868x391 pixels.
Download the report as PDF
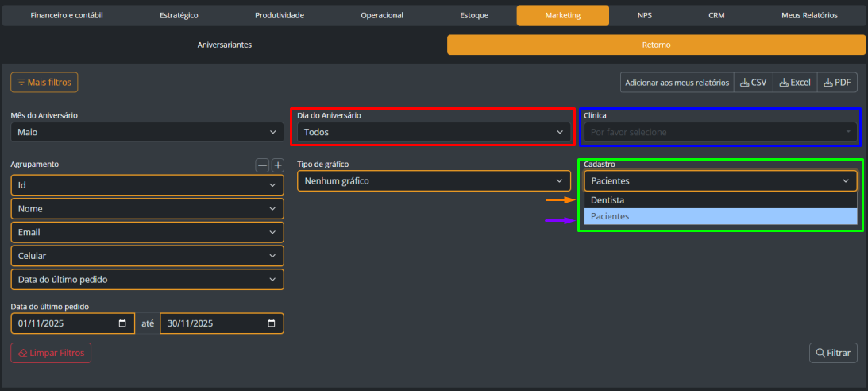pos(837,83)
